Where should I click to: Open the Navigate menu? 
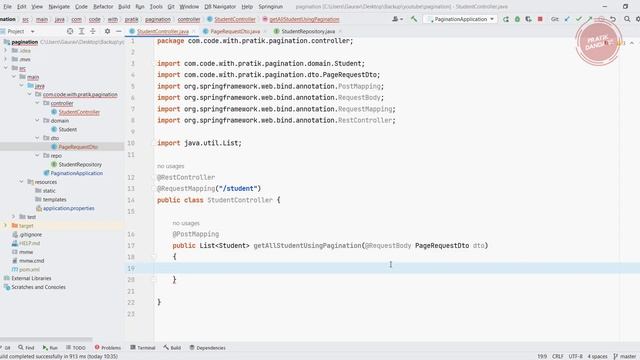59,7
